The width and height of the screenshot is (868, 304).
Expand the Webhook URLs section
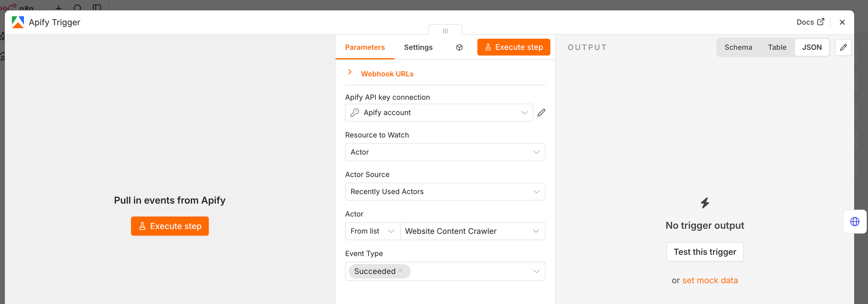[x=350, y=72]
